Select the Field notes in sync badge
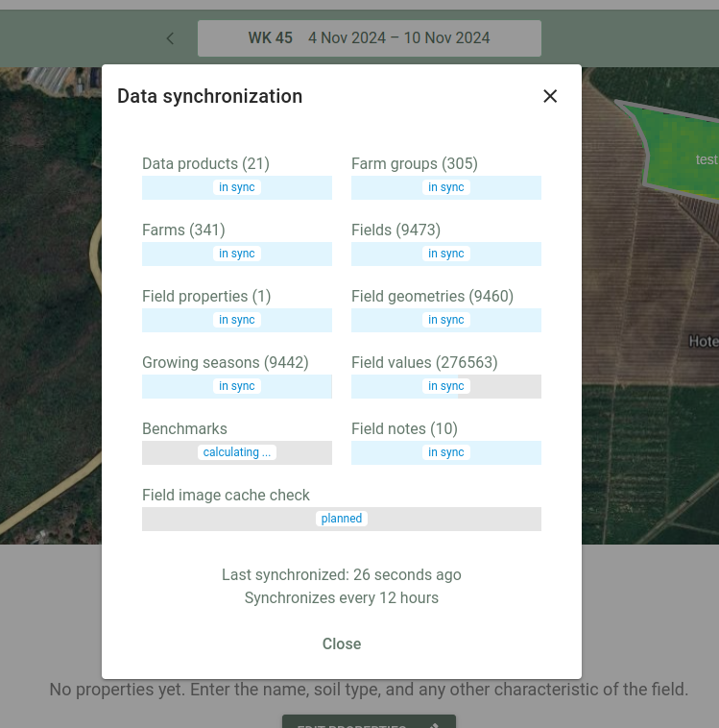Image resolution: width=719 pixels, height=728 pixels. (x=445, y=452)
